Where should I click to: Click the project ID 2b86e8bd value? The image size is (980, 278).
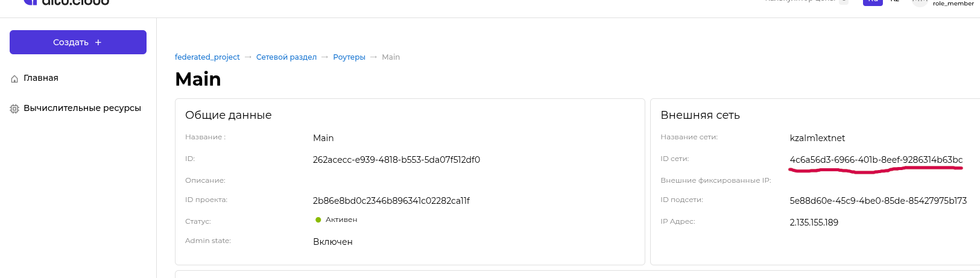391,201
